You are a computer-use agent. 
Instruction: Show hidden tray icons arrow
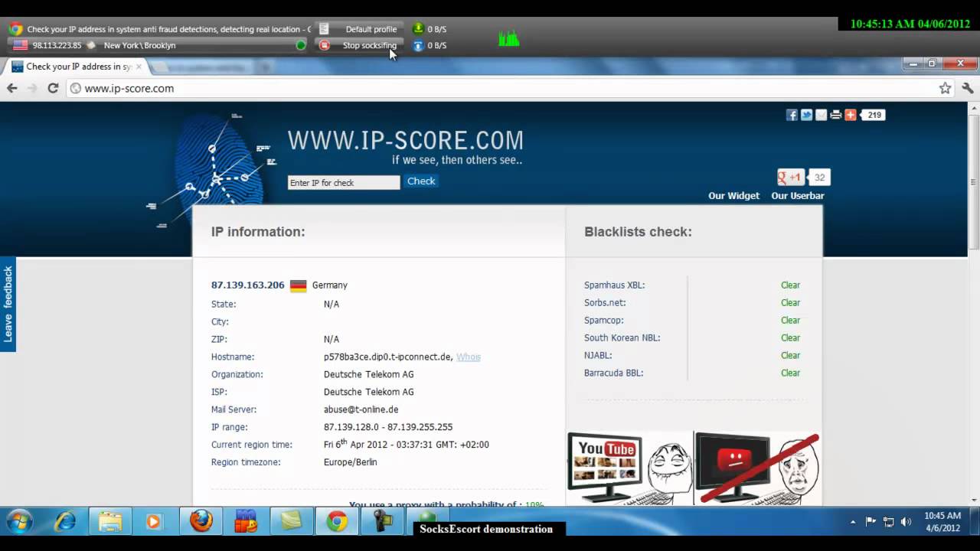pyautogui.click(x=854, y=522)
